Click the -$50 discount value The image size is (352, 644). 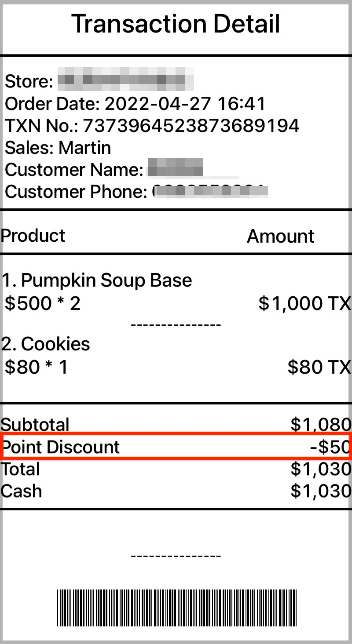330,447
